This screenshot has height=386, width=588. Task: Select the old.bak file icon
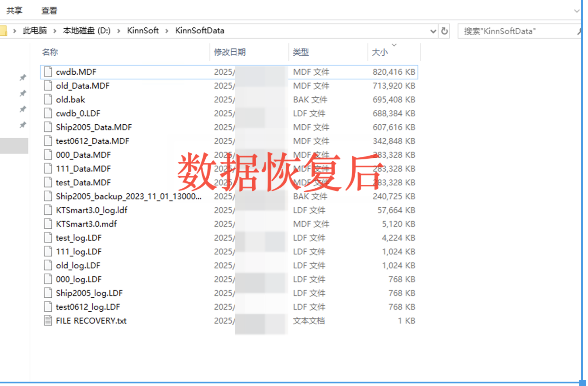click(48, 100)
